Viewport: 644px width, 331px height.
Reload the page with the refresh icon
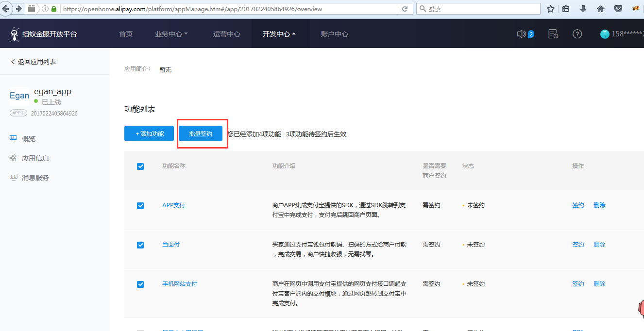pos(405,9)
